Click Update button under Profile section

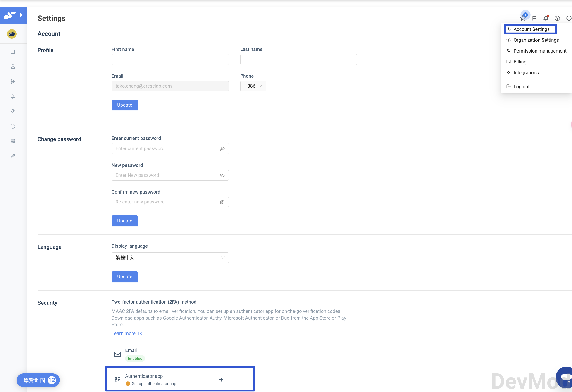124,105
